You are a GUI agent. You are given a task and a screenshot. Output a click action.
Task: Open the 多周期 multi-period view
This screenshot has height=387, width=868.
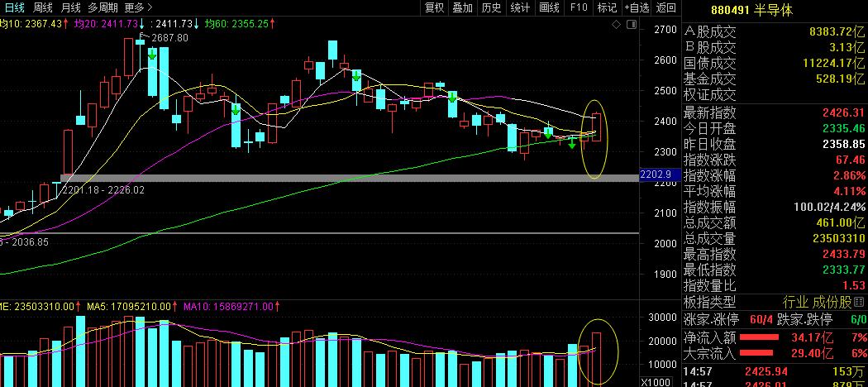coord(103,7)
